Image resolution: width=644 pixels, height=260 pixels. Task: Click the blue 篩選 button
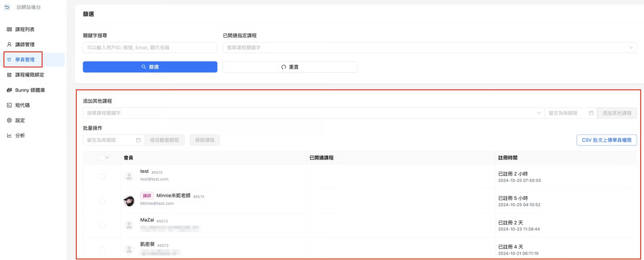coord(150,67)
